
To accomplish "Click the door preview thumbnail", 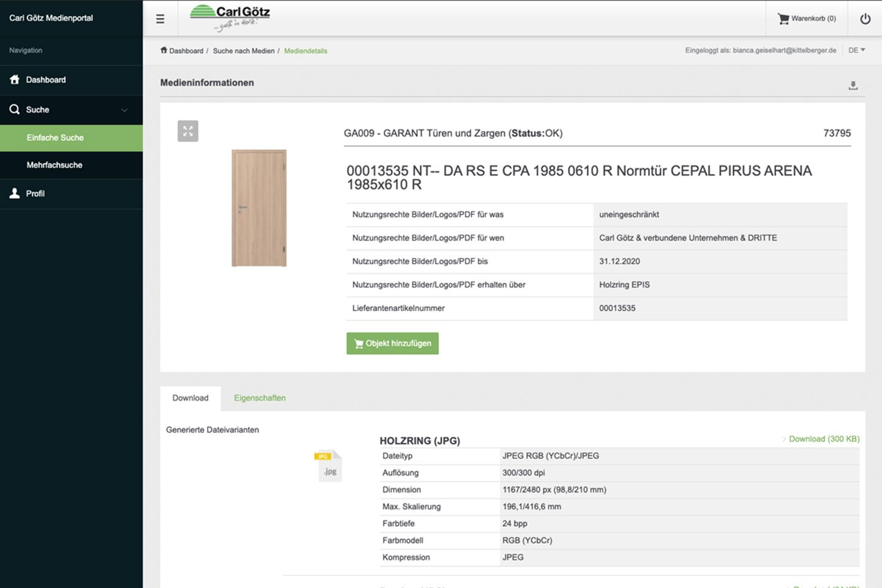I will click(x=258, y=208).
